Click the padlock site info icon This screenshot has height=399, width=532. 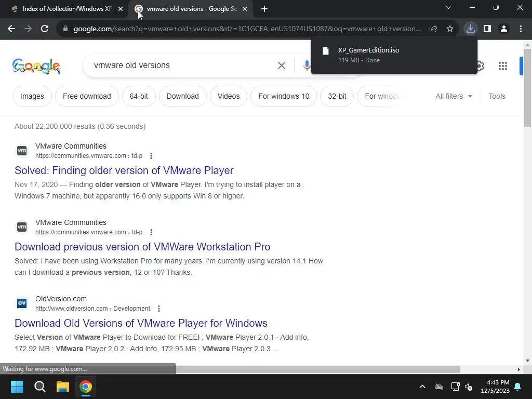pyautogui.click(x=65, y=29)
